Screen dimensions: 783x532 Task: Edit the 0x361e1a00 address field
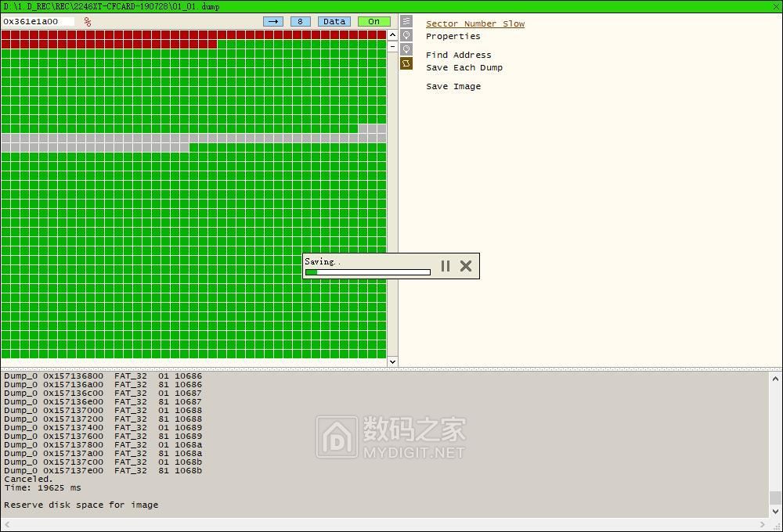click(x=38, y=21)
